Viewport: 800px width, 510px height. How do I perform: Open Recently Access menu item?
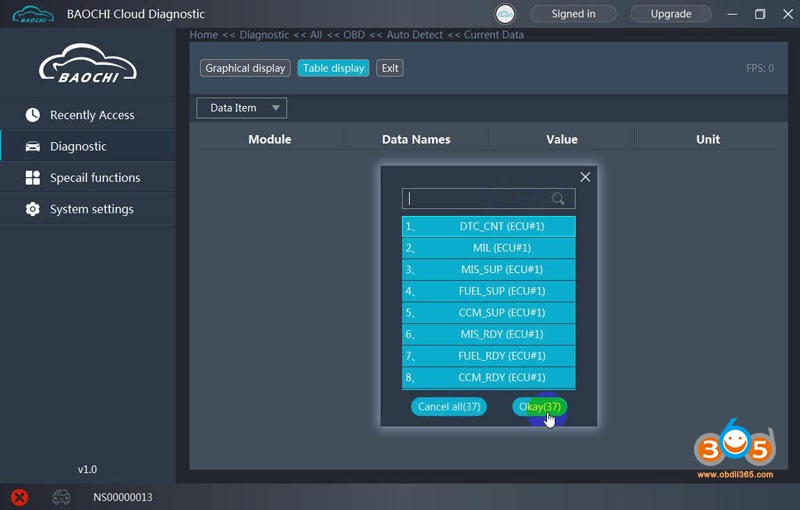click(88, 115)
